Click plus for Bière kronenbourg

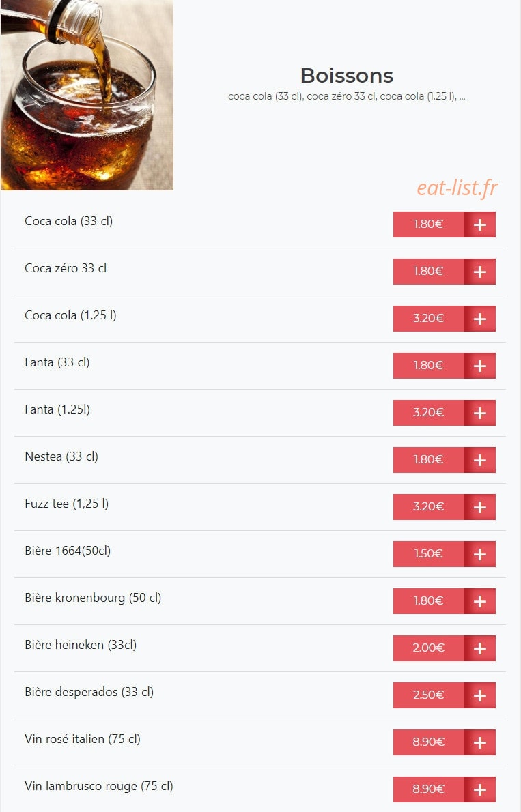(x=479, y=601)
